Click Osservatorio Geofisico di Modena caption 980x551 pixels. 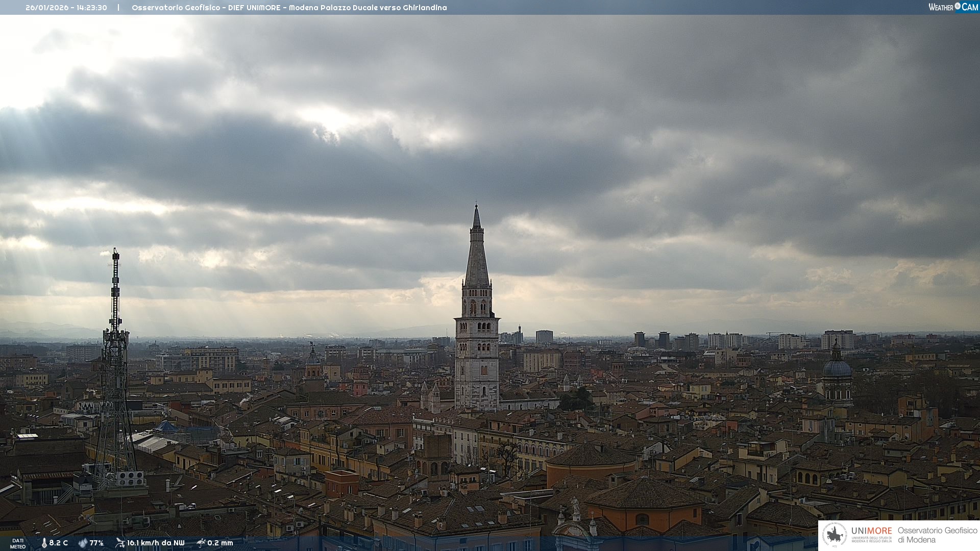[937, 535]
